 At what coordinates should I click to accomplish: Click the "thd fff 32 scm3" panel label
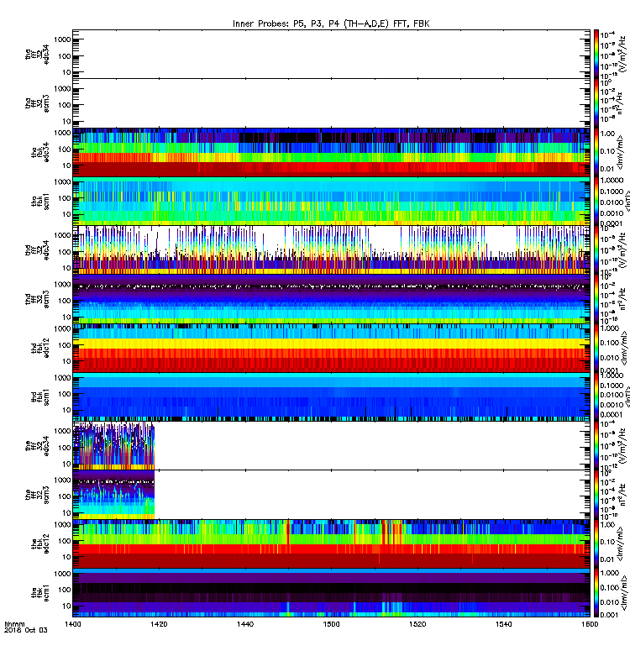click(x=37, y=299)
